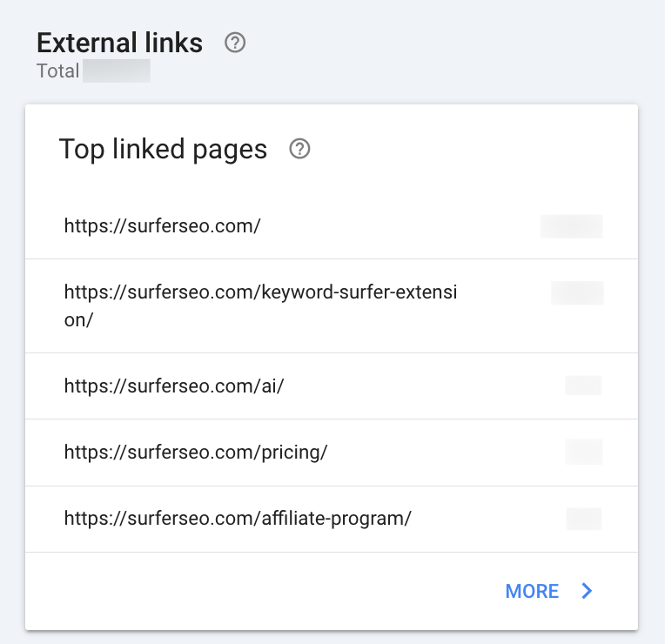Click the blurred count on the pricing row
665x644 pixels.
coord(583,453)
